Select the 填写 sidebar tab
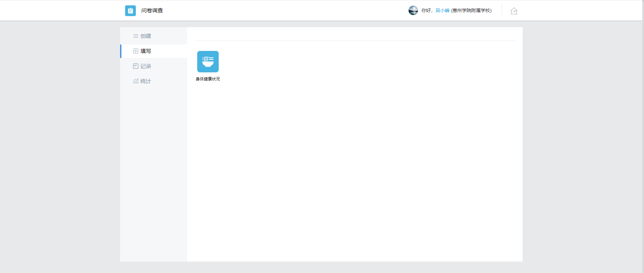This screenshot has height=273, width=644. click(x=146, y=51)
